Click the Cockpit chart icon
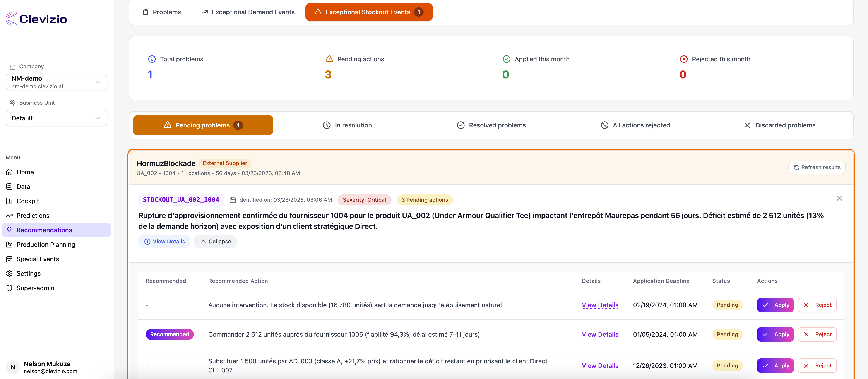Screen dimensions: 868x379 point(10,201)
